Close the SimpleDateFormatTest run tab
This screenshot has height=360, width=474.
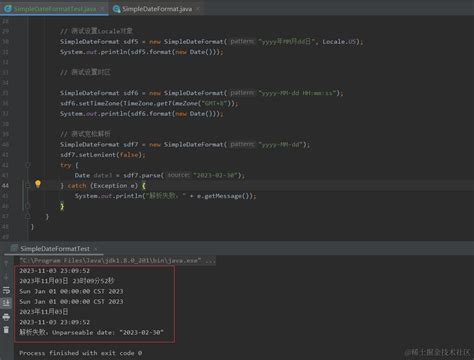96,249
